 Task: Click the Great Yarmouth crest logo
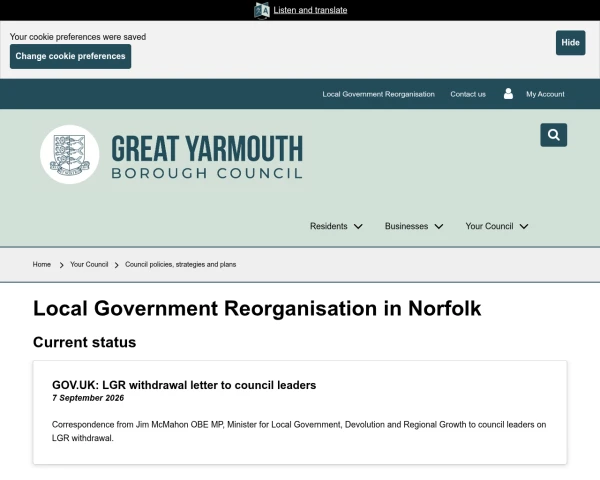coord(70,155)
